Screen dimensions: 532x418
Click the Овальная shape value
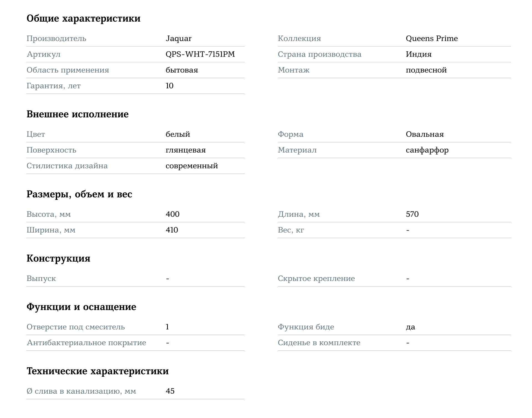click(x=424, y=134)
